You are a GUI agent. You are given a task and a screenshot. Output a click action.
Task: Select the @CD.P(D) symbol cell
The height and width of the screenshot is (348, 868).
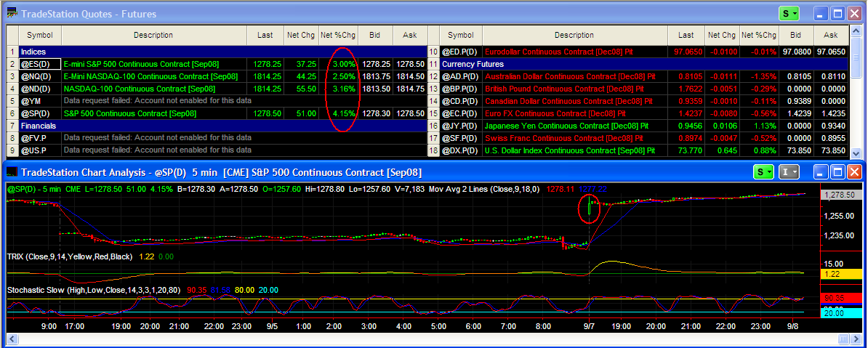coord(461,101)
